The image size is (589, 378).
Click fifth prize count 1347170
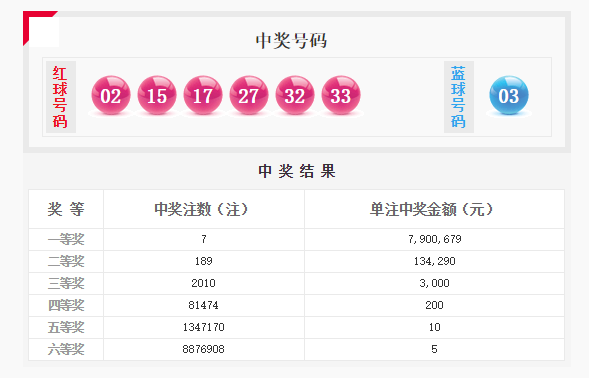coord(204,327)
